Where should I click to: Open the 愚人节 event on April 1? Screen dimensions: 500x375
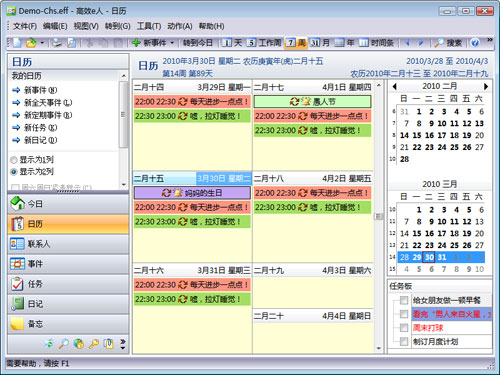pos(312,101)
